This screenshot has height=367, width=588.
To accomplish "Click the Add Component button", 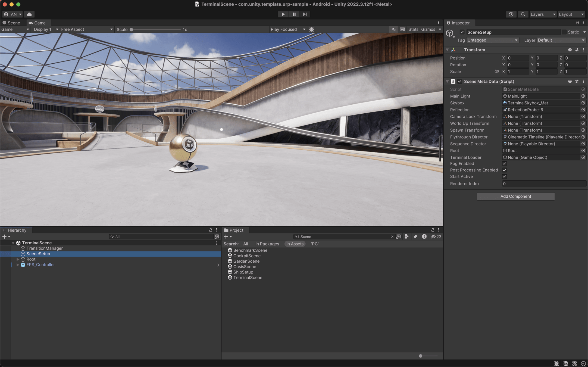I will (x=515, y=196).
